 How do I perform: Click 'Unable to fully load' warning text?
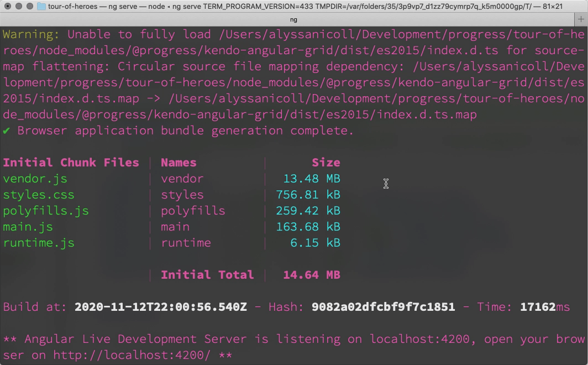click(x=139, y=34)
